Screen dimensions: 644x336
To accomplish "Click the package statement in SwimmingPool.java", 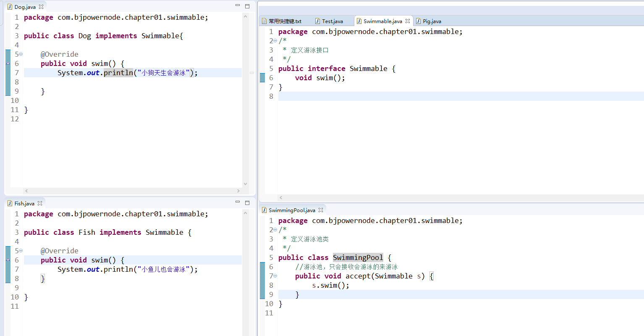I will pos(370,220).
